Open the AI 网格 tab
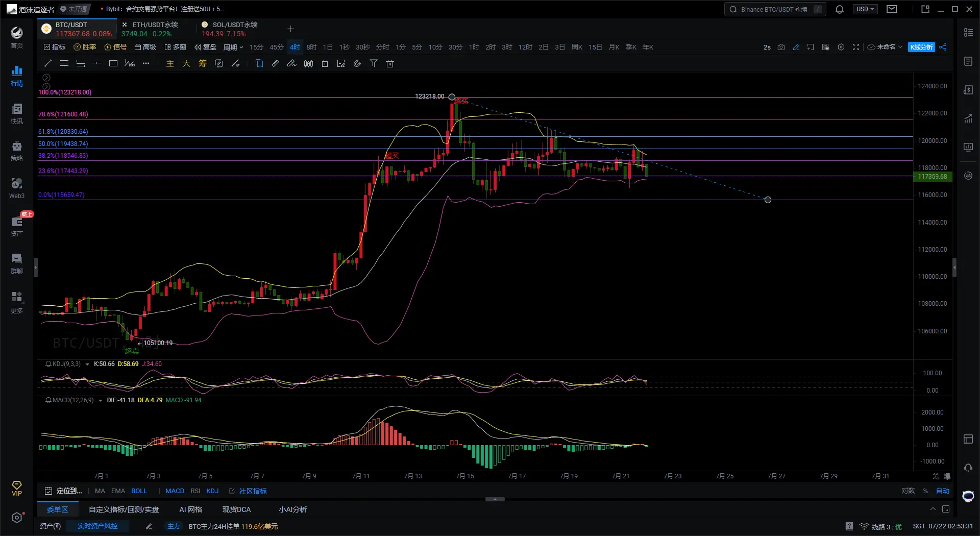Image resolution: width=980 pixels, height=536 pixels. [x=190, y=509]
